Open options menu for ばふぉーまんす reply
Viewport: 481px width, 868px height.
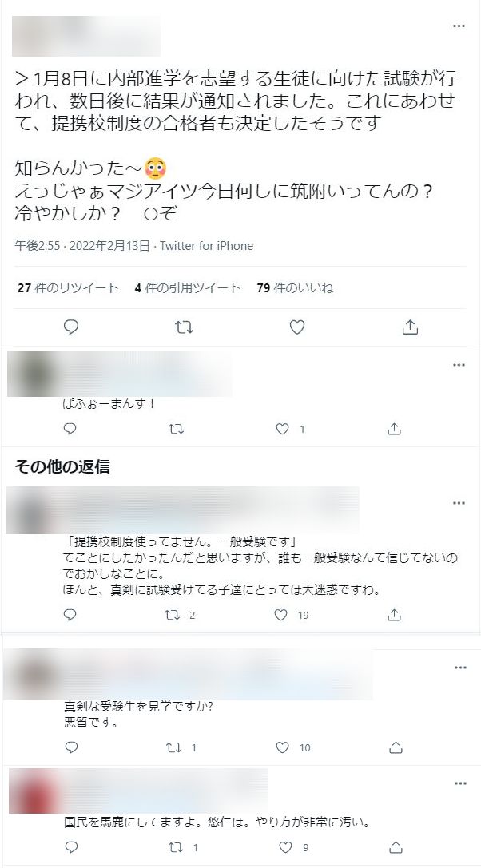pyautogui.click(x=459, y=365)
